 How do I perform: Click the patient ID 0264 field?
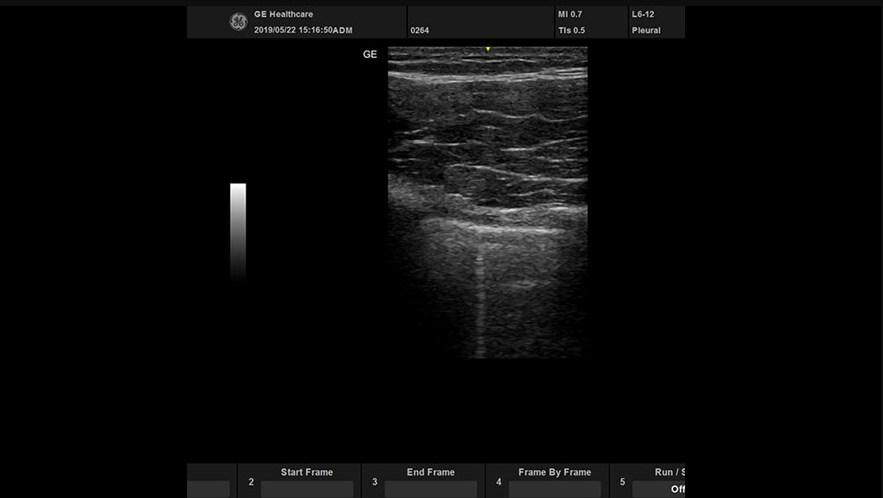point(420,31)
